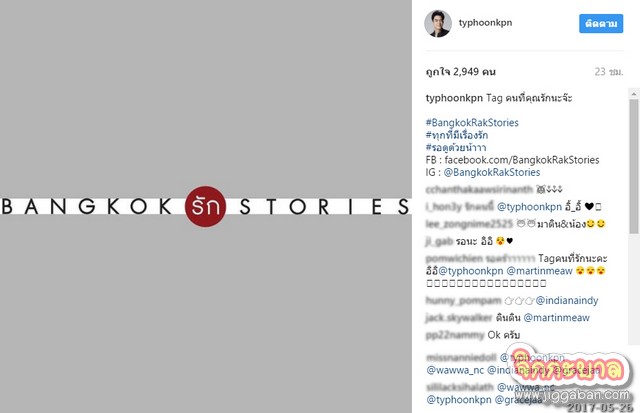
Task: View the 2,949 likes list
Action: [x=460, y=72]
